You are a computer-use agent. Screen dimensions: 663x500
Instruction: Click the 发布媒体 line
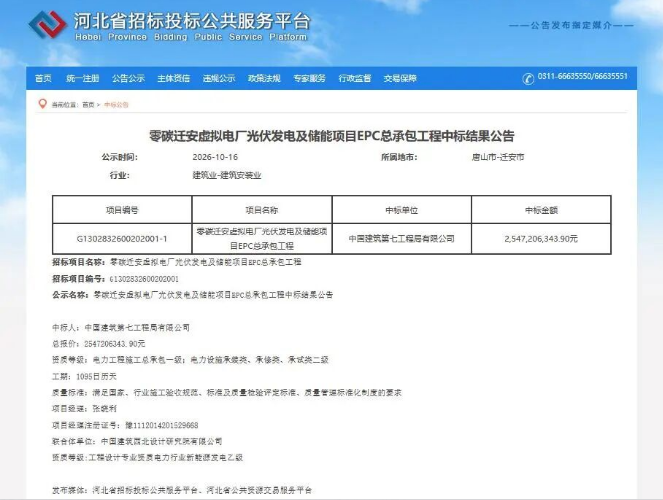[182, 490]
